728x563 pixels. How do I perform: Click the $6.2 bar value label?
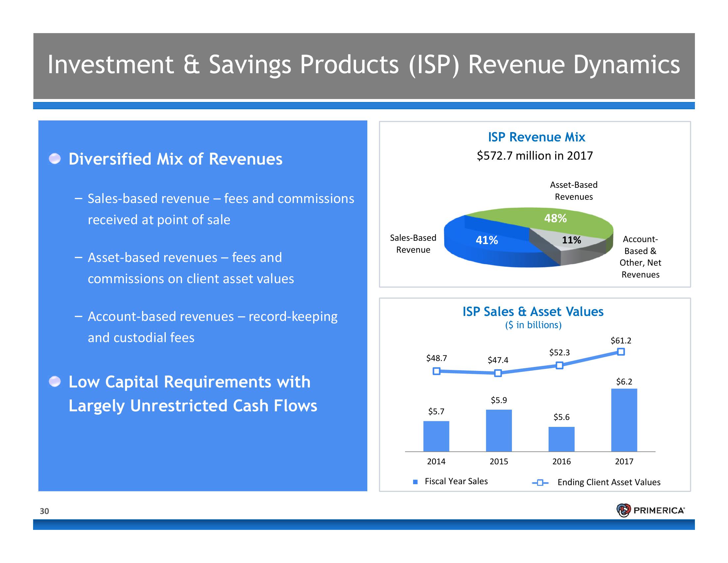tap(624, 382)
